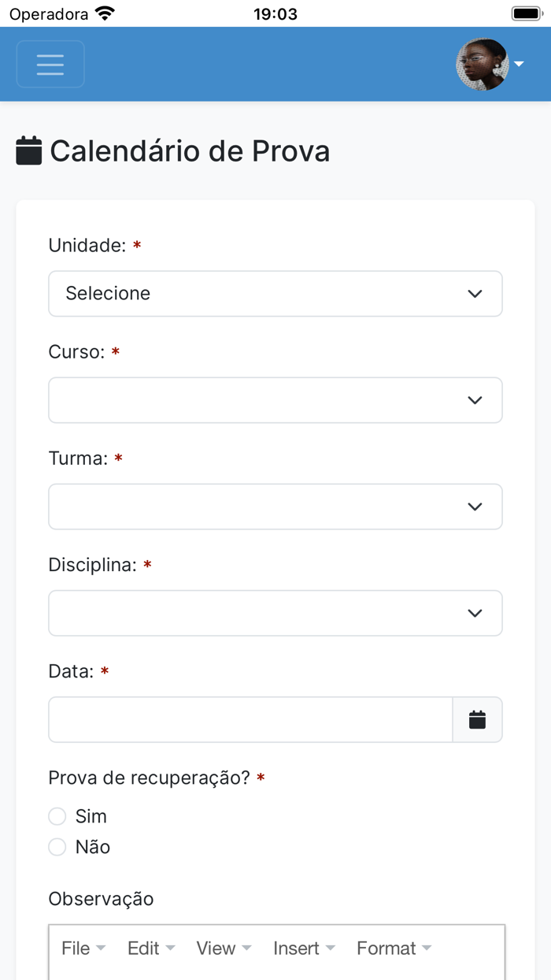The width and height of the screenshot is (551, 980).
Task: Expand the Turma dropdown
Action: [x=275, y=507]
